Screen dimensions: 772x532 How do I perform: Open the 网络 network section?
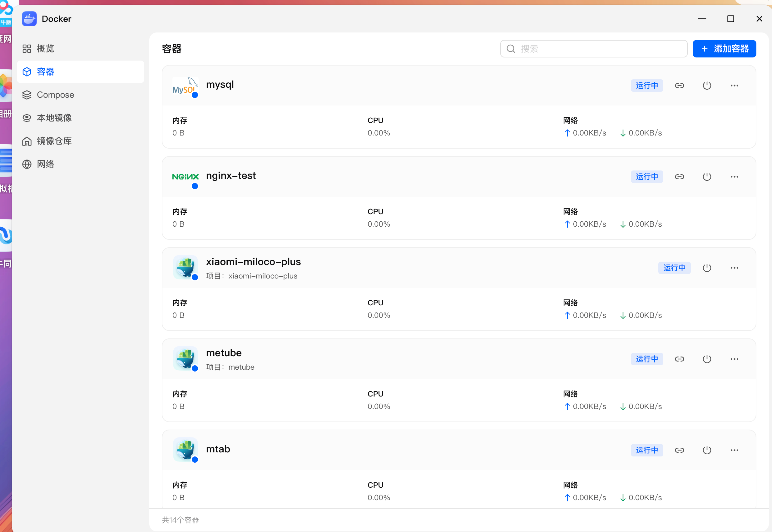pos(80,164)
